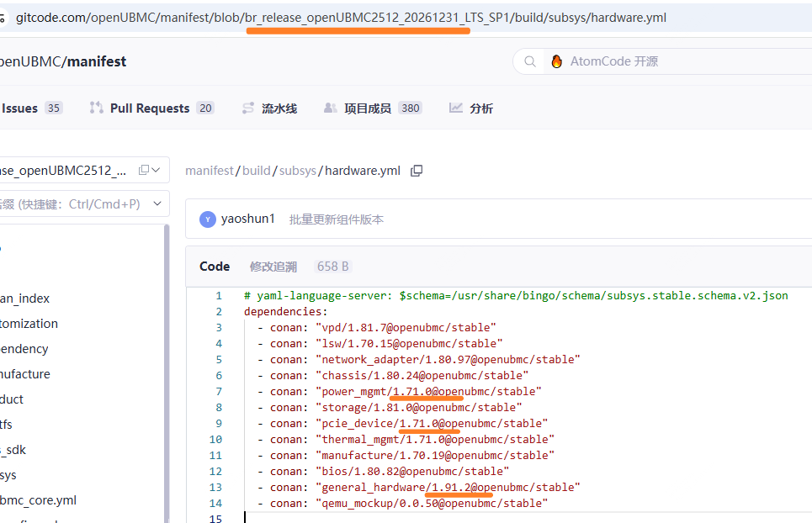Click the pipeline (流水线) icon
The width and height of the screenshot is (812, 523).
pos(248,108)
